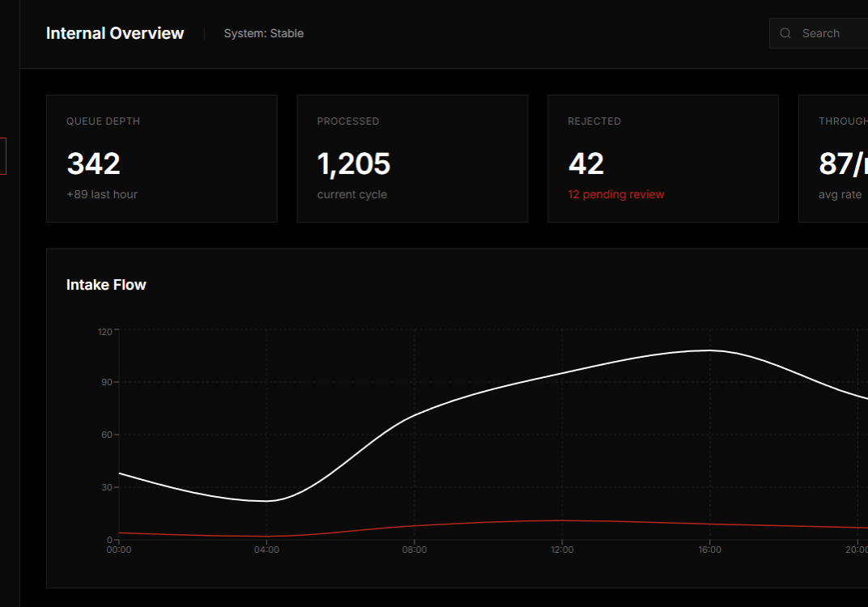The image size is (868, 607).
Task: Focus the Search input field
Action: pos(830,33)
